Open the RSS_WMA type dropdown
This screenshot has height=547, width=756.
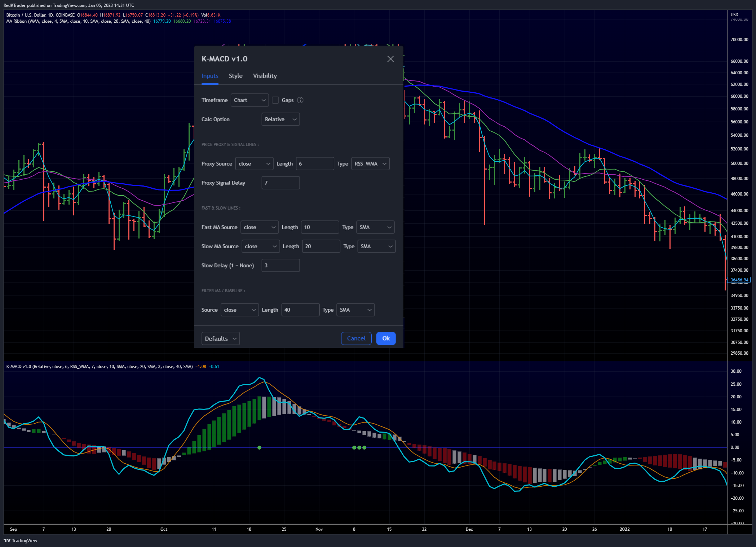370,163
